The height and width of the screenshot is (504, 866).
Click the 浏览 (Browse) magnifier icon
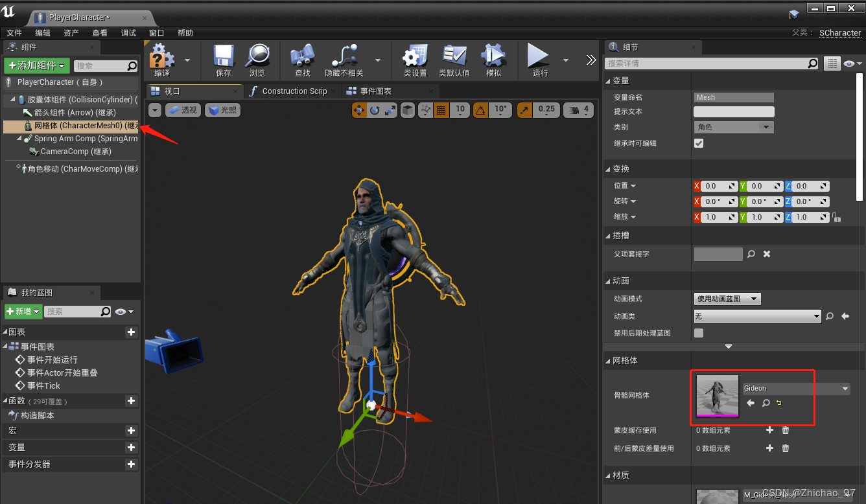pyautogui.click(x=257, y=56)
